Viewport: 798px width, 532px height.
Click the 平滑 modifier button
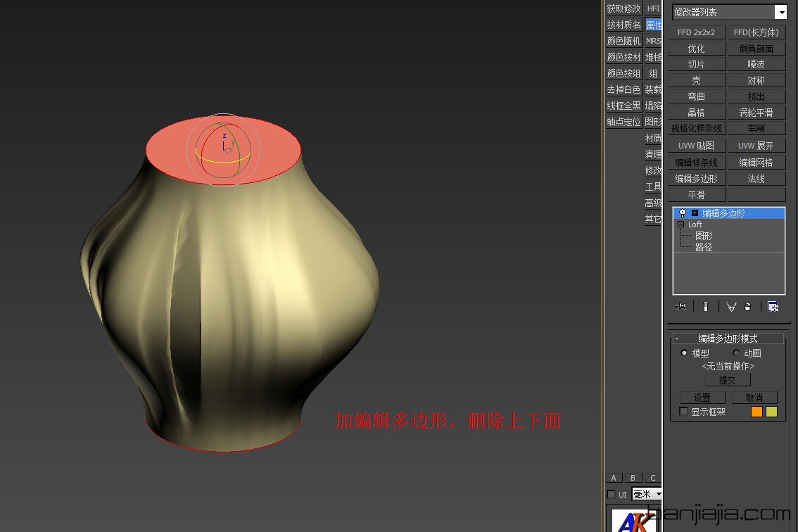click(x=696, y=195)
